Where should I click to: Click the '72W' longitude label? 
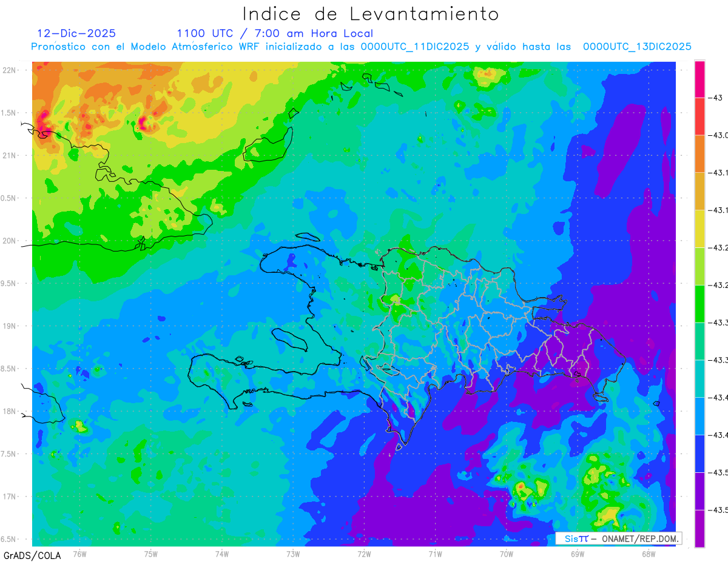[x=364, y=554]
